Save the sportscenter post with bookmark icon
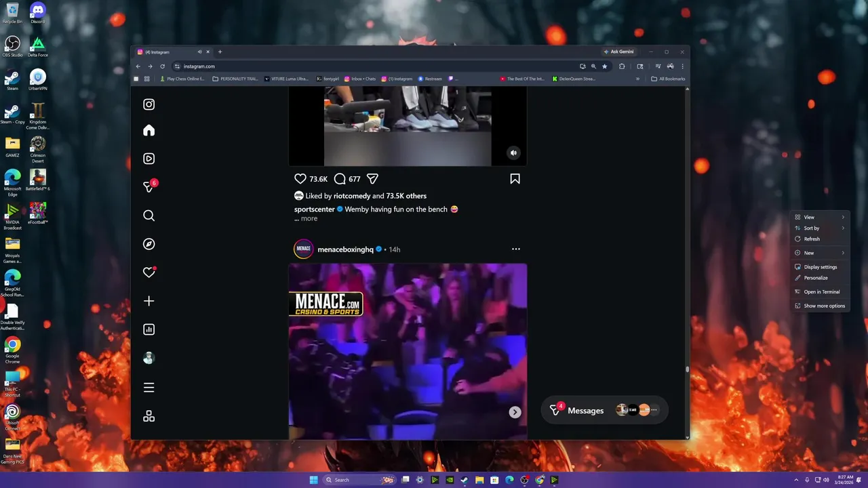Screen dimensions: 868x488 point(515,179)
